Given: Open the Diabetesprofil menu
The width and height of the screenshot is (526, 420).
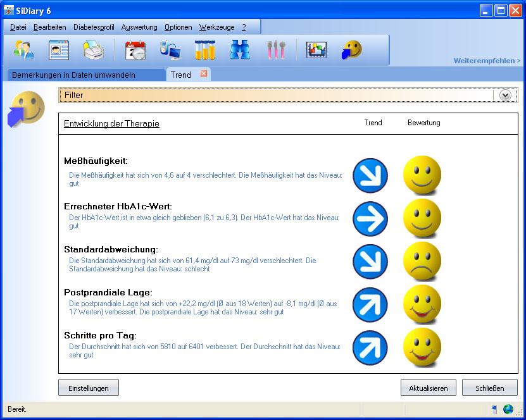Looking at the screenshot, I should 94,27.
